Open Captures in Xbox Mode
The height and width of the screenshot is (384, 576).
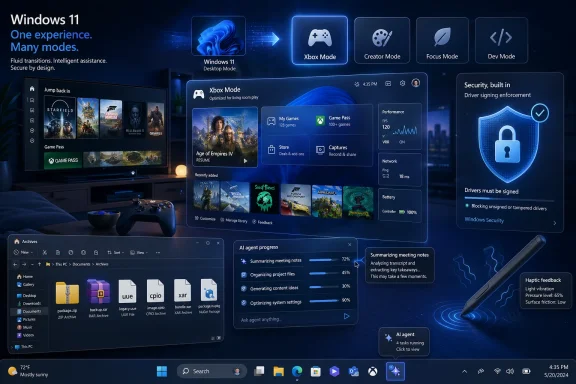[337, 150]
